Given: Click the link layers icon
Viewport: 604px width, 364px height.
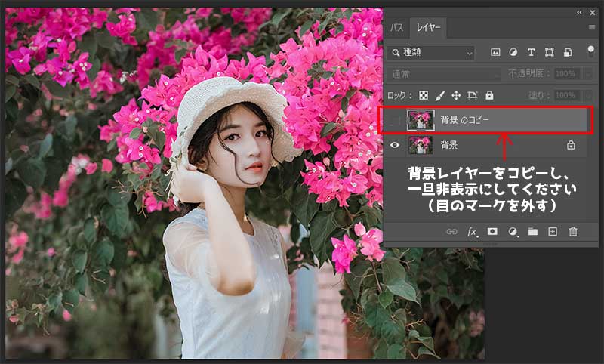Looking at the screenshot, I should click(451, 232).
